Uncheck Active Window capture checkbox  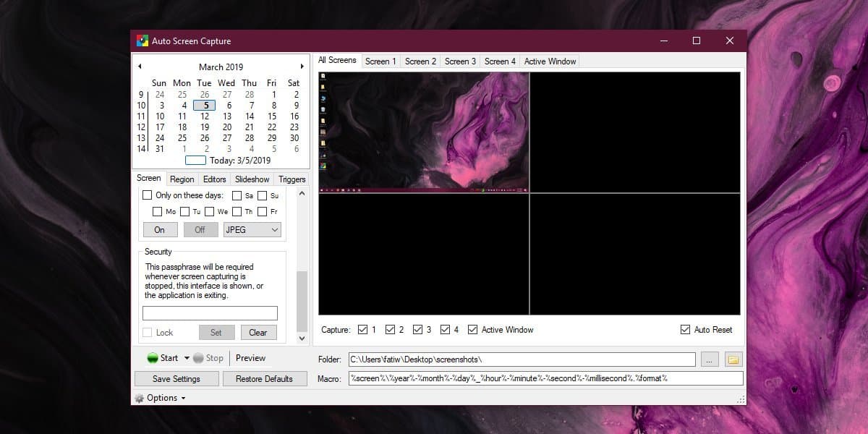click(473, 330)
